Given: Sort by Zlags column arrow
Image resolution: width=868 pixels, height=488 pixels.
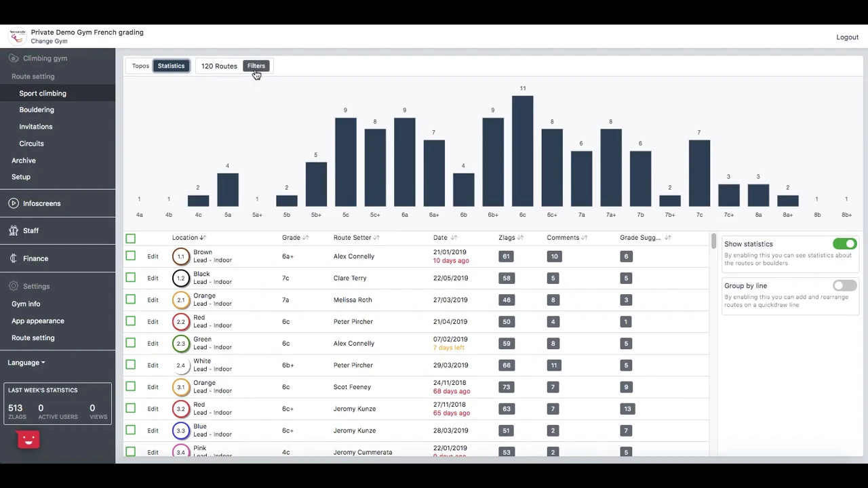Looking at the screenshot, I should (520, 238).
